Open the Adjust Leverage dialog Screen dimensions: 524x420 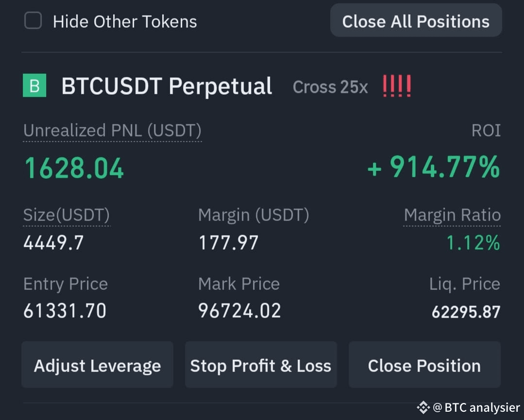(x=97, y=364)
